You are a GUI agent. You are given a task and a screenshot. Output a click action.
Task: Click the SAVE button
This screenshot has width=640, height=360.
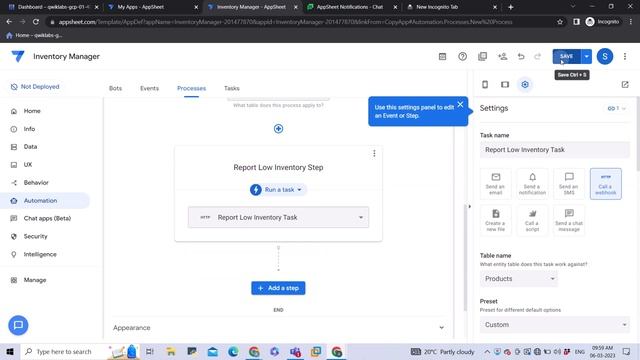(567, 56)
